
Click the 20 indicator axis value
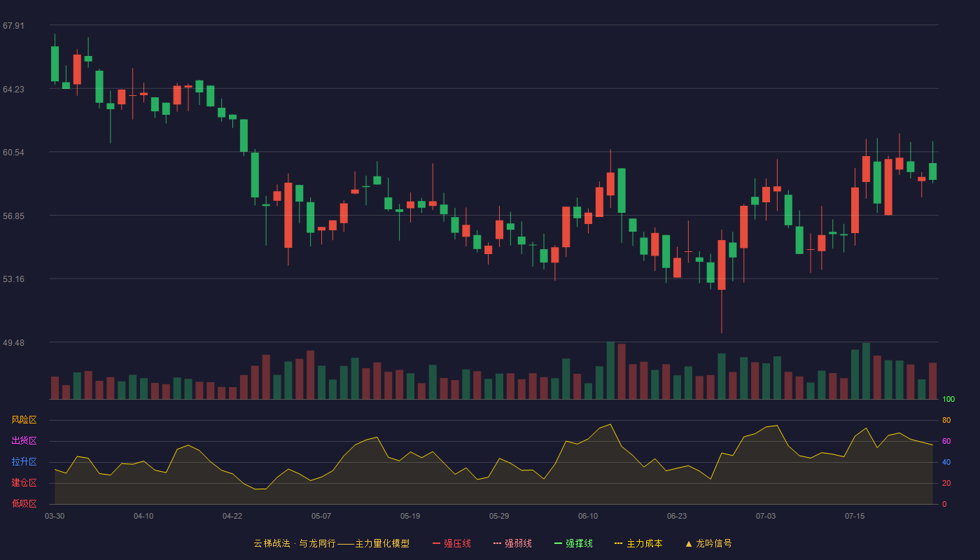point(946,483)
